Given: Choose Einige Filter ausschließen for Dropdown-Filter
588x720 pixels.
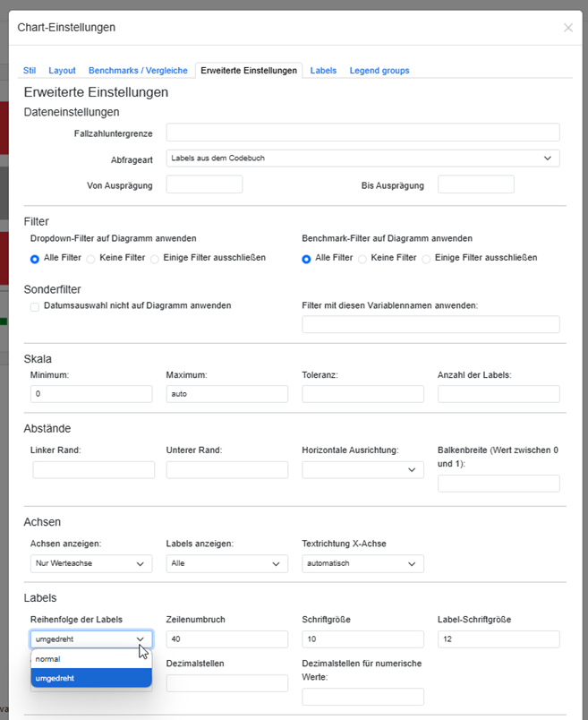Looking at the screenshot, I should click(x=155, y=259).
